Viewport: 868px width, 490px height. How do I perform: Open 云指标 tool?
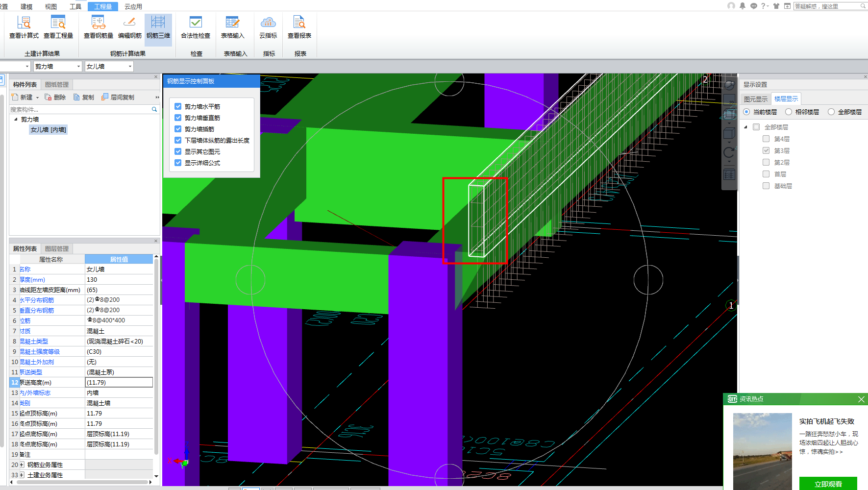[x=268, y=27]
